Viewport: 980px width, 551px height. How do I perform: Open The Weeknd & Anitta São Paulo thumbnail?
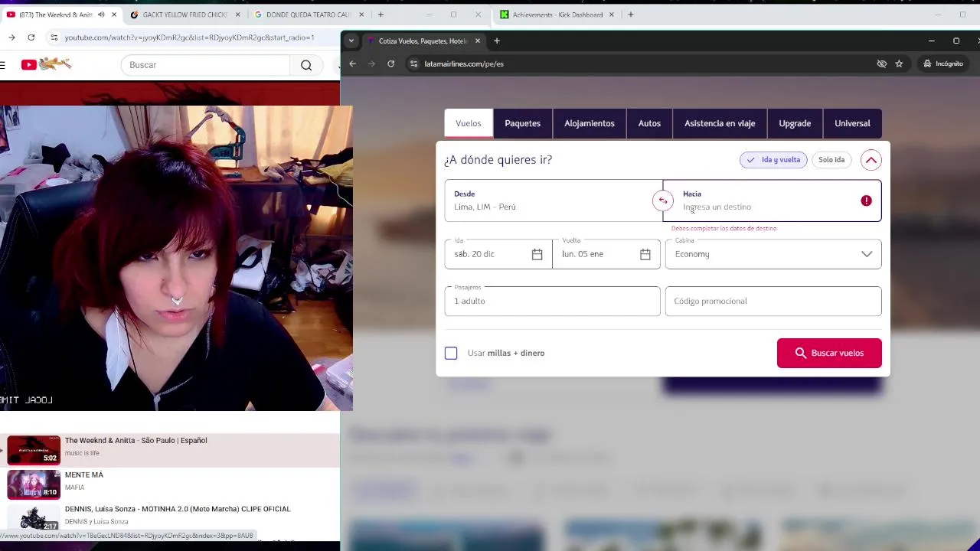34,450
